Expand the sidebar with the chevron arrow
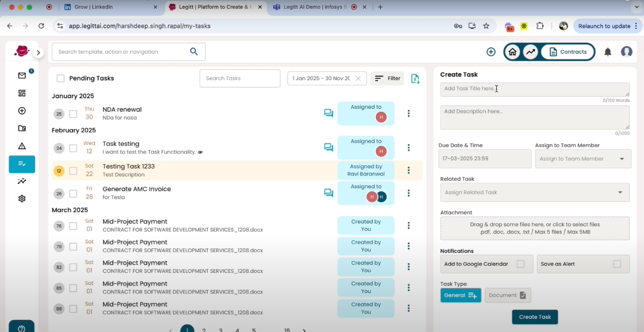This screenshot has width=644, height=332. 38,53
